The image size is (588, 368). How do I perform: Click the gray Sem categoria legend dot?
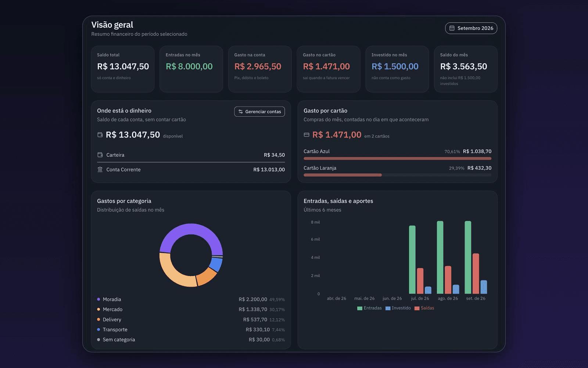pos(98,340)
